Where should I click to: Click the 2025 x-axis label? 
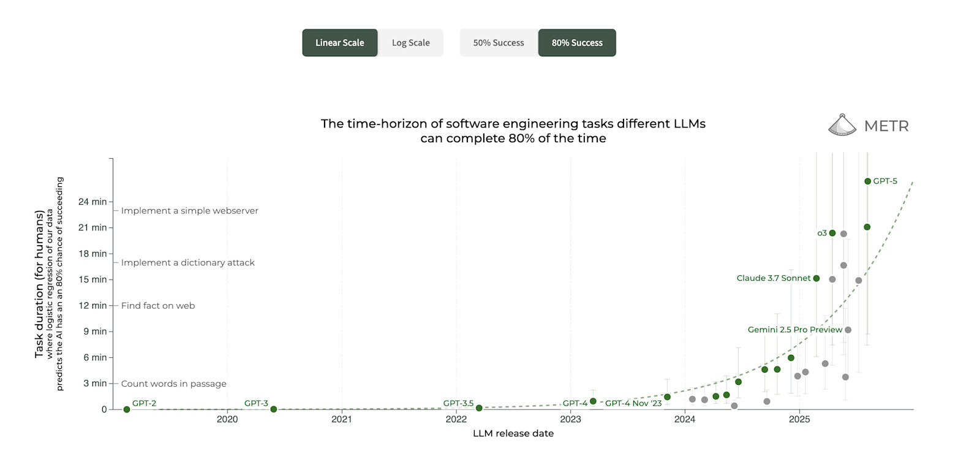pyautogui.click(x=799, y=419)
